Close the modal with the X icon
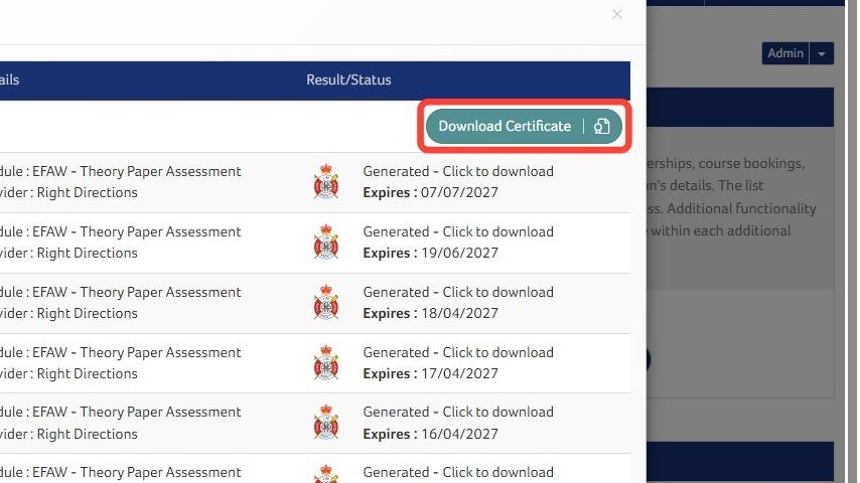The image size is (860, 483). click(617, 14)
